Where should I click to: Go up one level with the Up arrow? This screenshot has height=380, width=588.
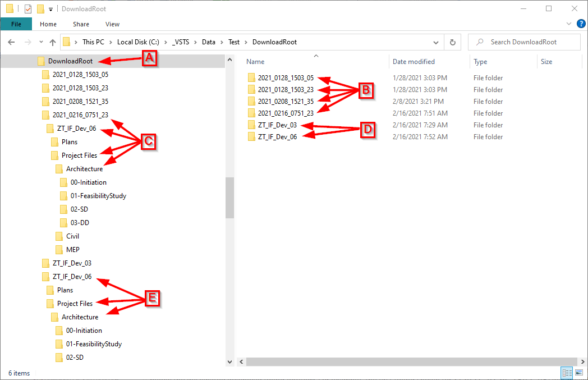coord(53,42)
